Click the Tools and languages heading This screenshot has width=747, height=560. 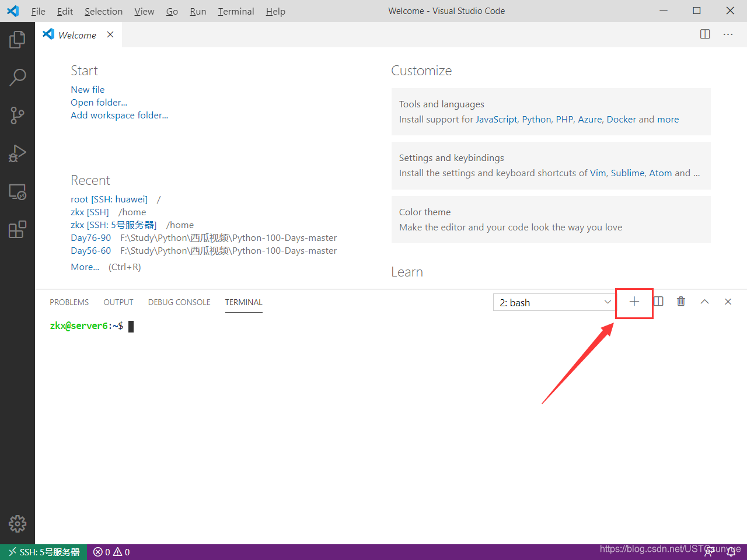click(x=441, y=104)
